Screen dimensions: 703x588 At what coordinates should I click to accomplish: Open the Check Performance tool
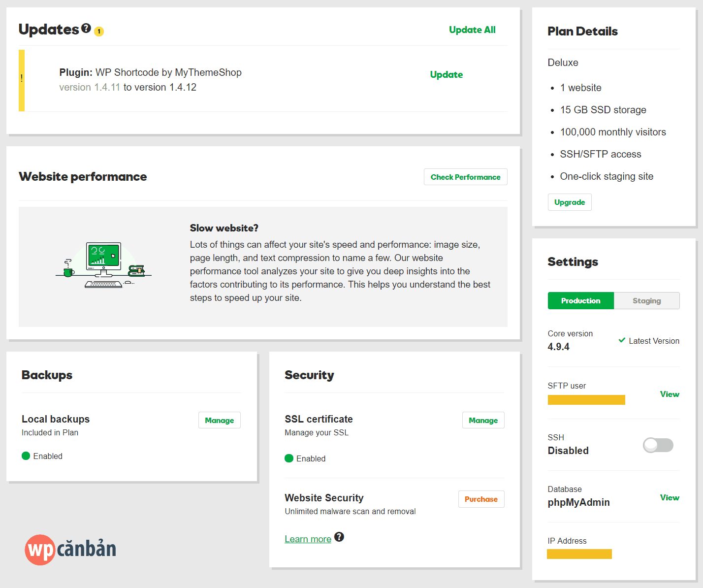point(465,177)
